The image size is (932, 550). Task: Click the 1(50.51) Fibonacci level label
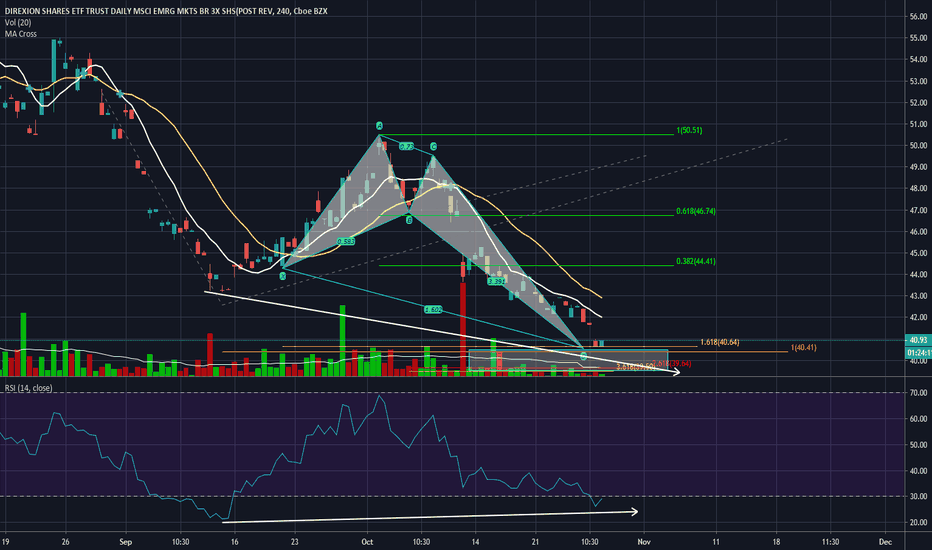[689, 130]
